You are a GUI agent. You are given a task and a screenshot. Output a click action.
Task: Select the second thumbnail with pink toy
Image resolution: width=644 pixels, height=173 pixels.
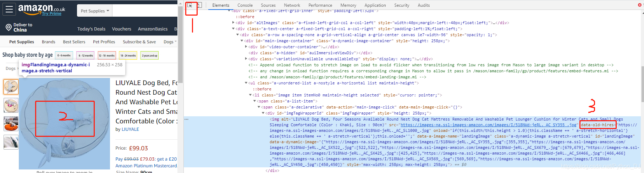click(11, 105)
